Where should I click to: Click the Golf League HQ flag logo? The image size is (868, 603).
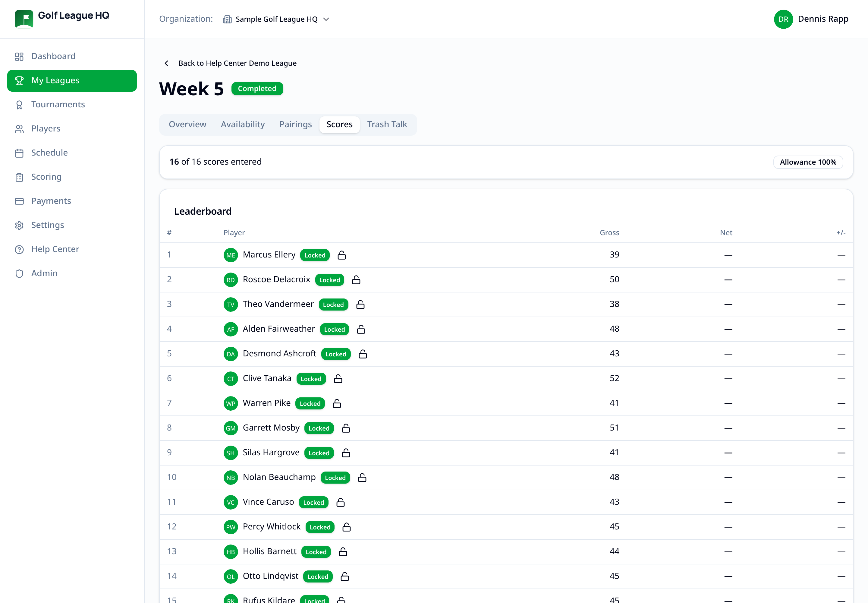pyautogui.click(x=24, y=19)
